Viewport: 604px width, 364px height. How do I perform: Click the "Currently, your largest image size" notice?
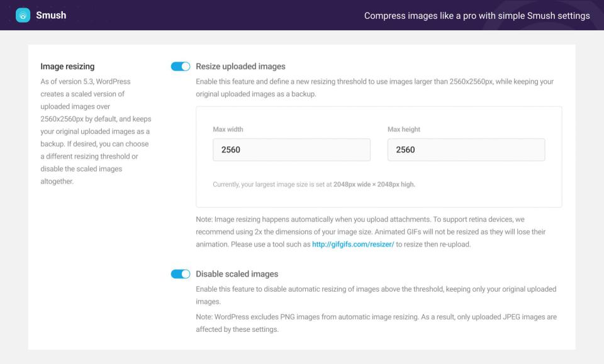click(314, 185)
